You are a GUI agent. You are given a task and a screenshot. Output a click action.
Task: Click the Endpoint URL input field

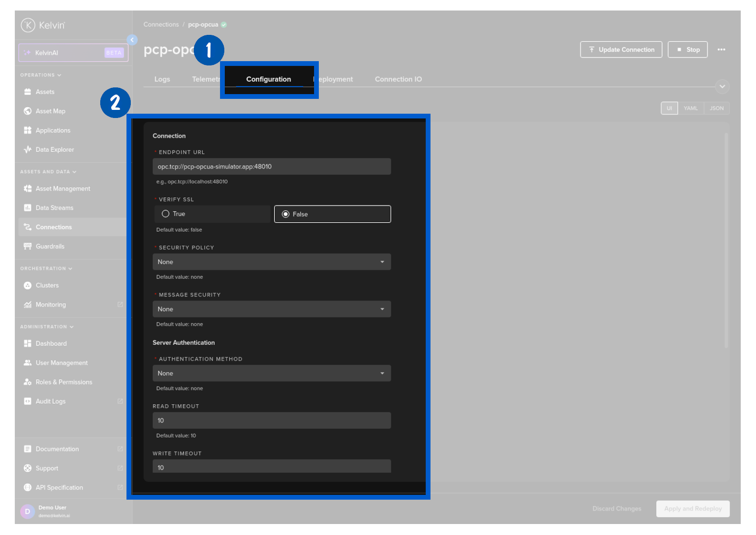coord(272,167)
